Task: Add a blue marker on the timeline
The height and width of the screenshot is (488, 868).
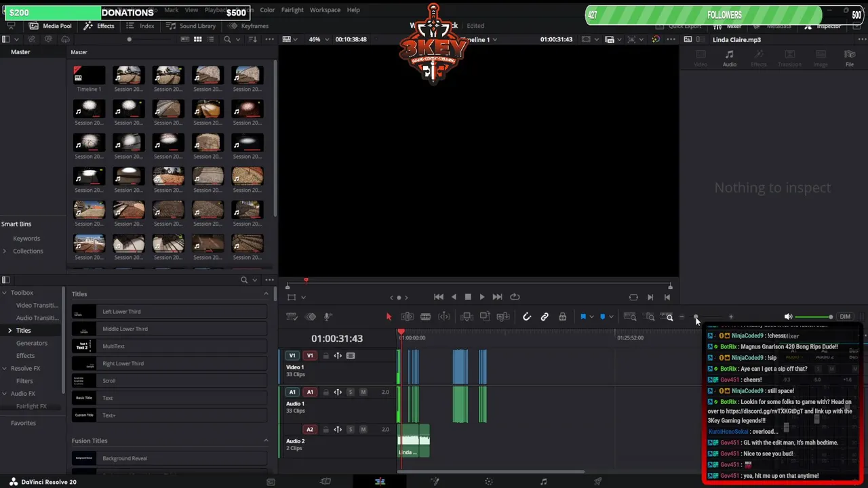Action: click(602, 317)
